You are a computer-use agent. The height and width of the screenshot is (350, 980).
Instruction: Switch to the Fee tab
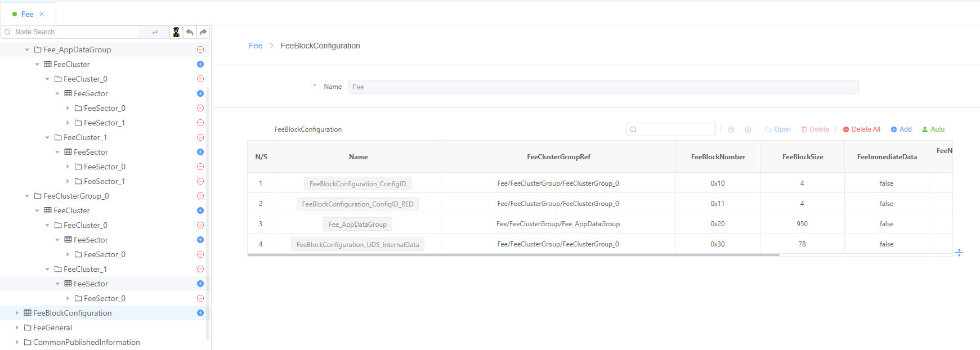pos(27,14)
